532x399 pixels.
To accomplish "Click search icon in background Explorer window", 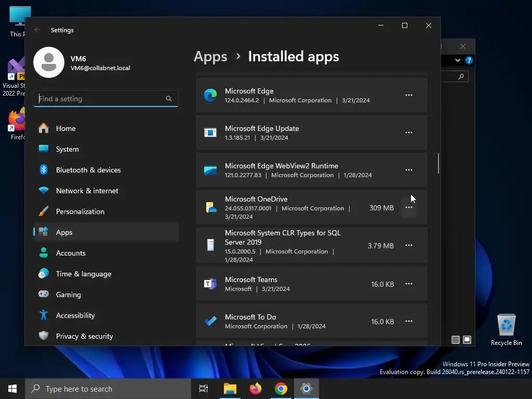I will coord(461,77).
